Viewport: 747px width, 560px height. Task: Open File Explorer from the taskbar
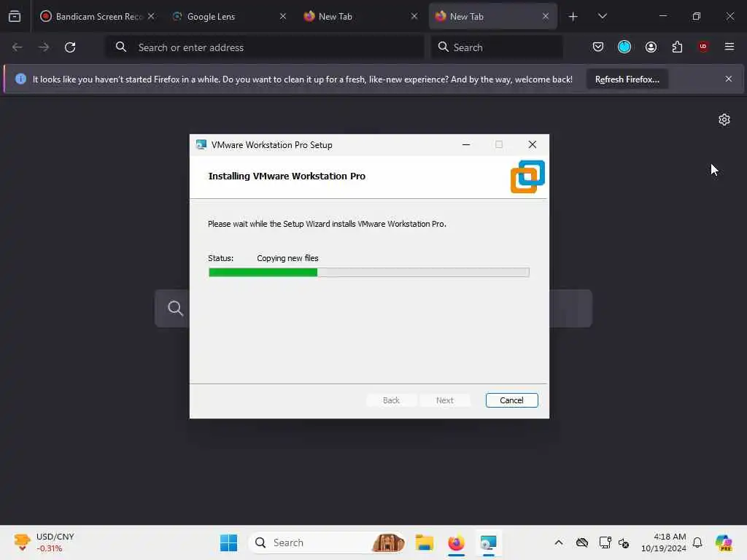click(424, 542)
